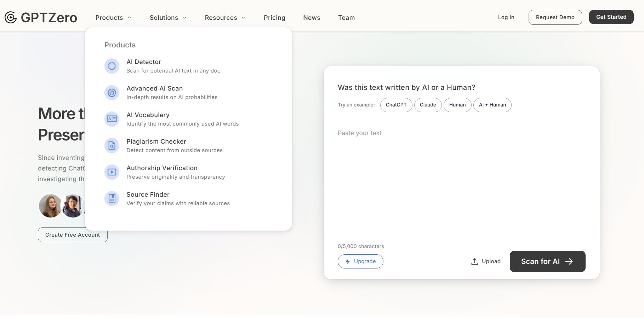The height and width of the screenshot is (318, 644).
Task: Click the AI Detector circle icon
Action: (112, 66)
